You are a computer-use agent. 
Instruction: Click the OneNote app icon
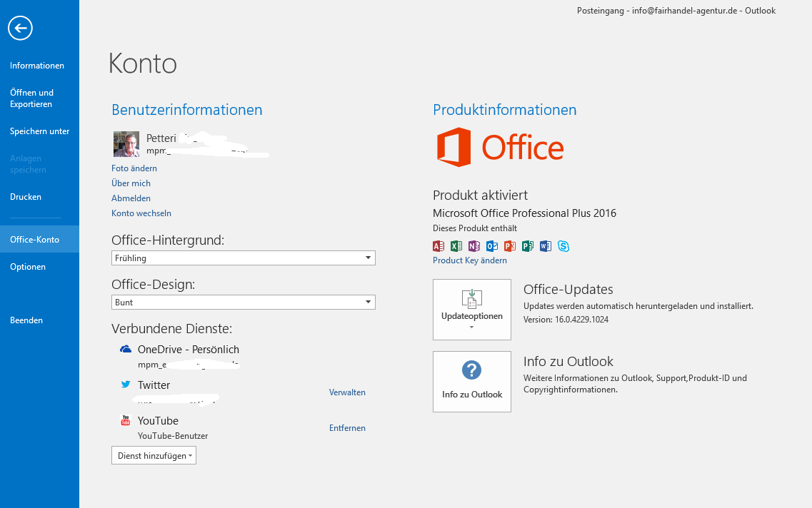point(473,246)
